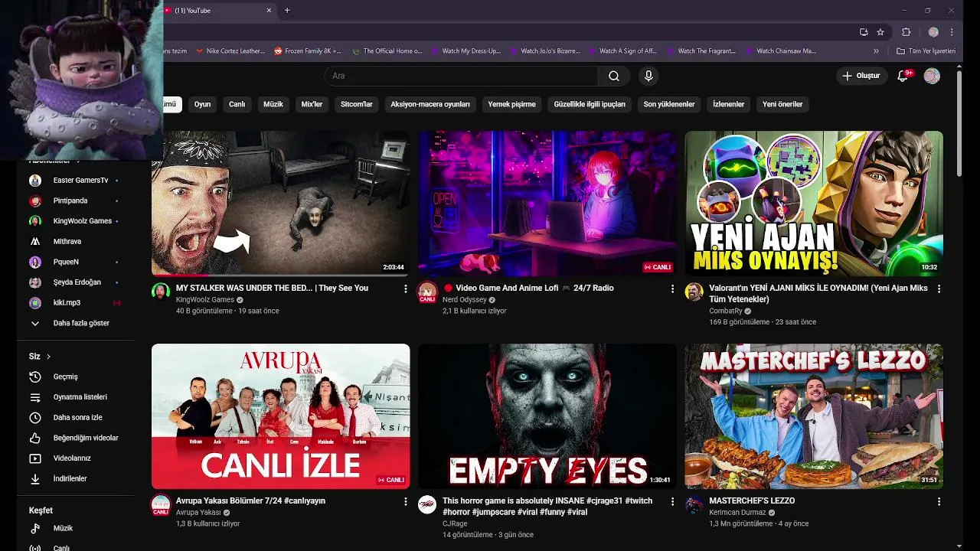Open options menu for Avrupa Yakası stream
The image size is (980, 551).
(406, 501)
